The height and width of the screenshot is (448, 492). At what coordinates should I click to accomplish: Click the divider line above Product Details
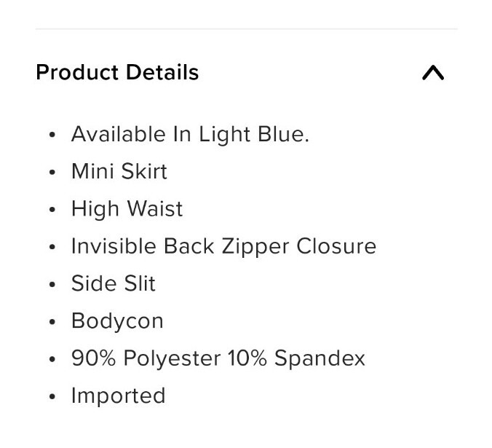tap(246, 29)
